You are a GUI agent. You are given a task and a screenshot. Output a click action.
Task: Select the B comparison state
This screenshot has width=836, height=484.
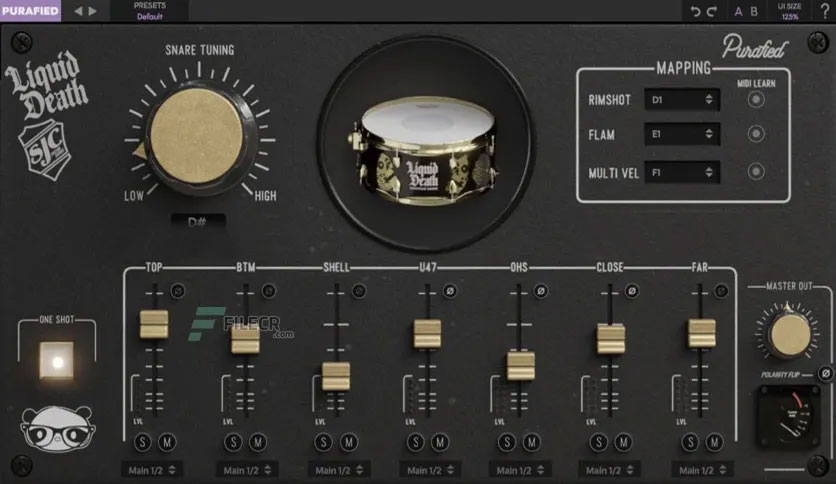754,11
